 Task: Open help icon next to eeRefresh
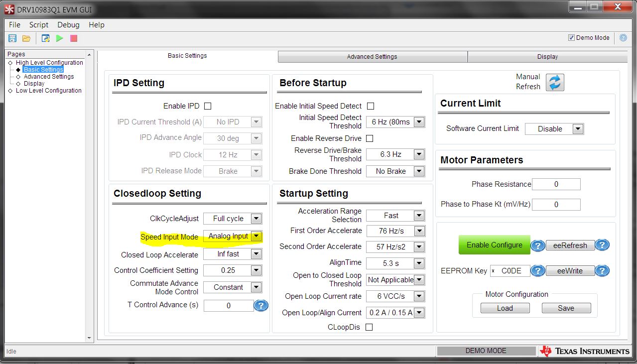[x=602, y=245]
